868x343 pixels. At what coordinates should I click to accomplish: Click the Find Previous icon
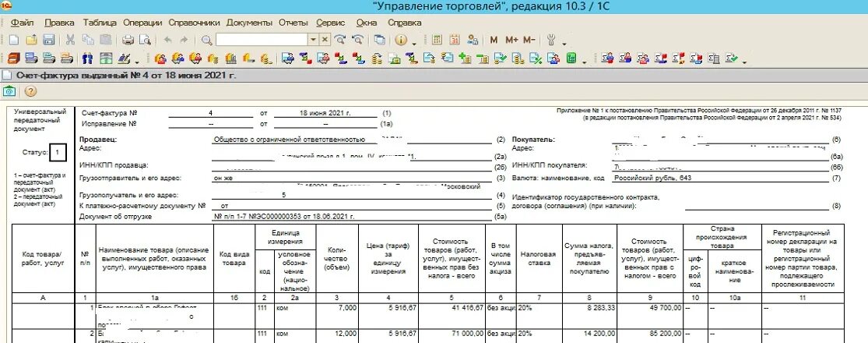(357, 40)
